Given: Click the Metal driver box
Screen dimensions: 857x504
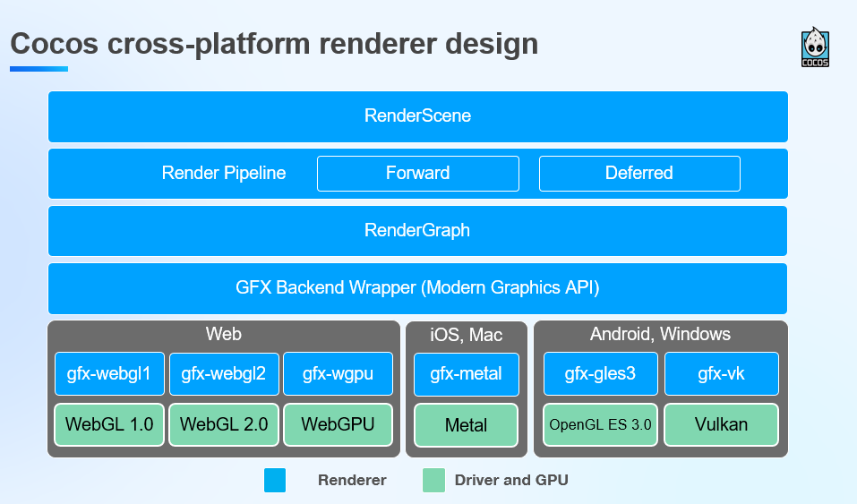Looking at the screenshot, I should click(467, 425).
